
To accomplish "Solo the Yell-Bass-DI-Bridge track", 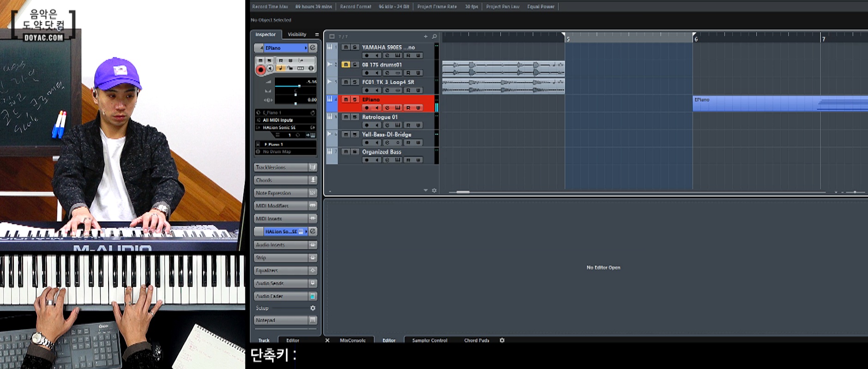I will 355,134.
